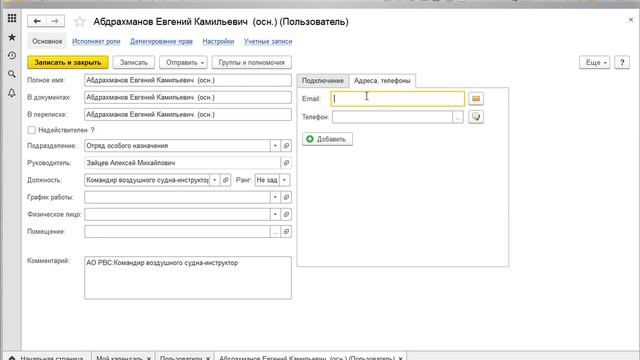Click the help hint next to Недействителен
The width and height of the screenshot is (640, 360).
pyautogui.click(x=92, y=130)
